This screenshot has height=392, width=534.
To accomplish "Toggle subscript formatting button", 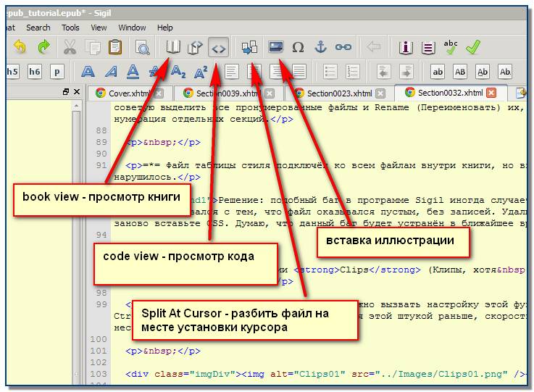I will (178, 72).
